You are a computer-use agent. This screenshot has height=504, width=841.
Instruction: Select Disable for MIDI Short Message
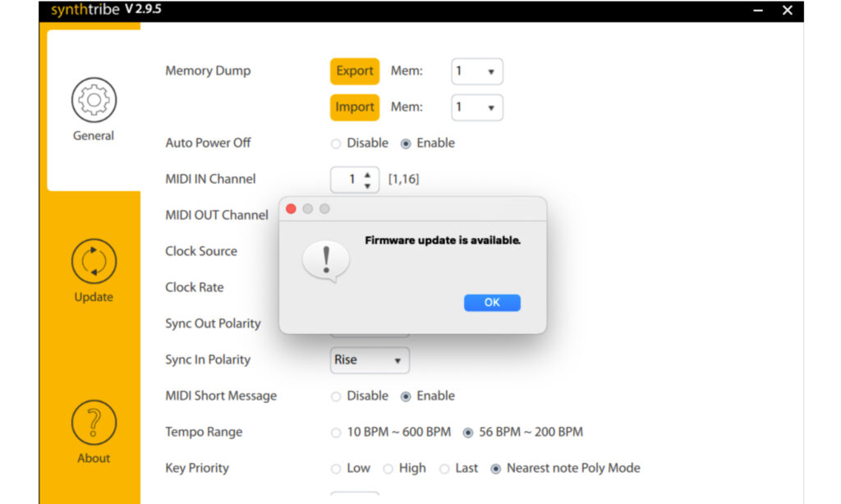click(336, 396)
